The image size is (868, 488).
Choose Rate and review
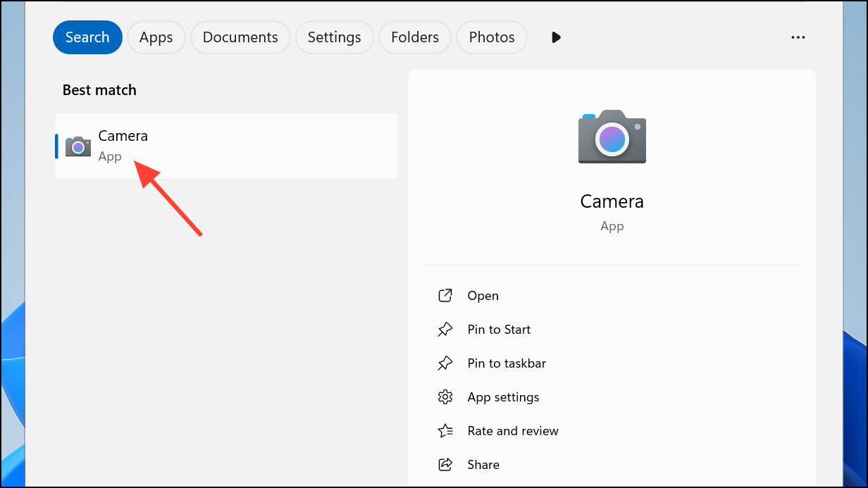click(513, 431)
